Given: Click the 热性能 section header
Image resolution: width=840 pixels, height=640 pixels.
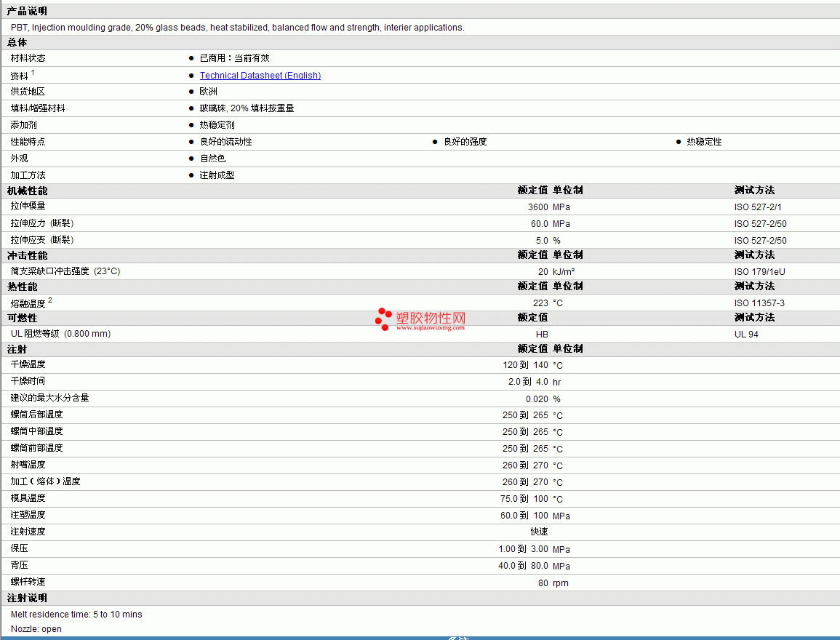Looking at the screenshot, I should click(22, 287).
